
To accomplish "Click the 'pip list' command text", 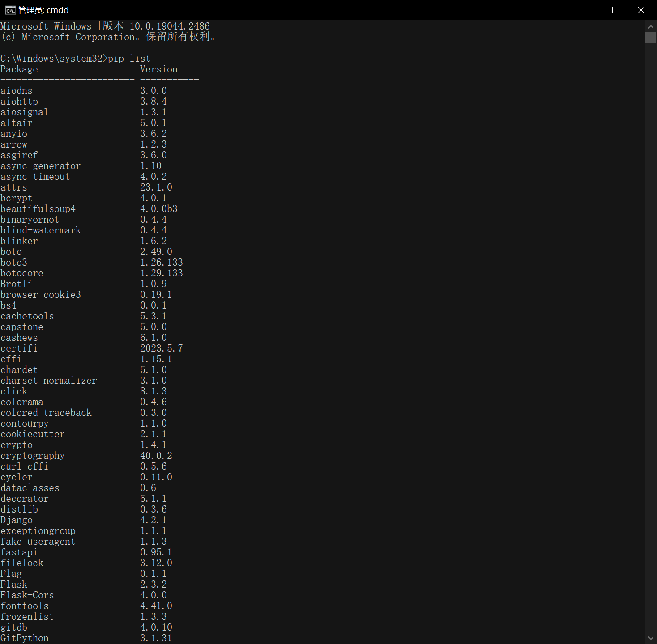I will point(129,59).
